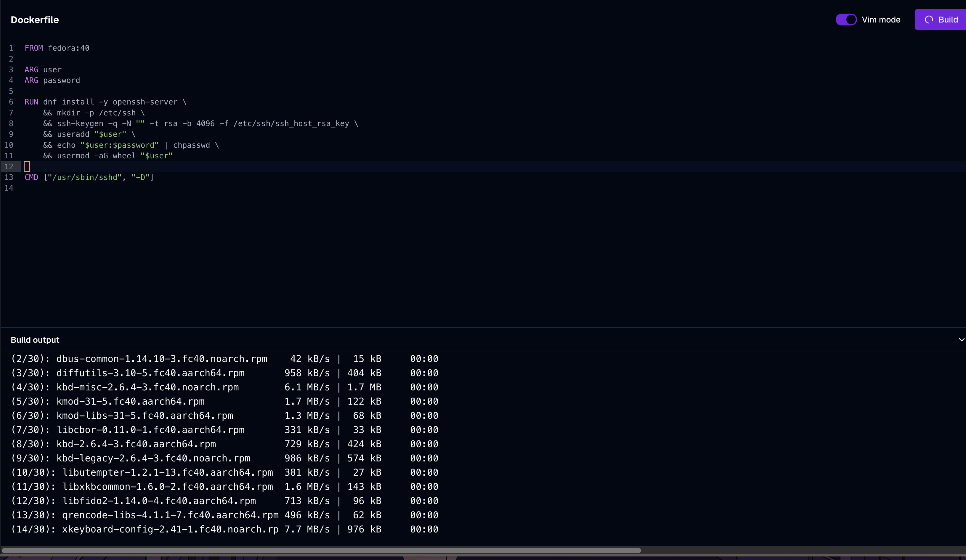Click the ssh-keygen command line
This screenshot has width=966, height=560.
(x=200, y=124)
